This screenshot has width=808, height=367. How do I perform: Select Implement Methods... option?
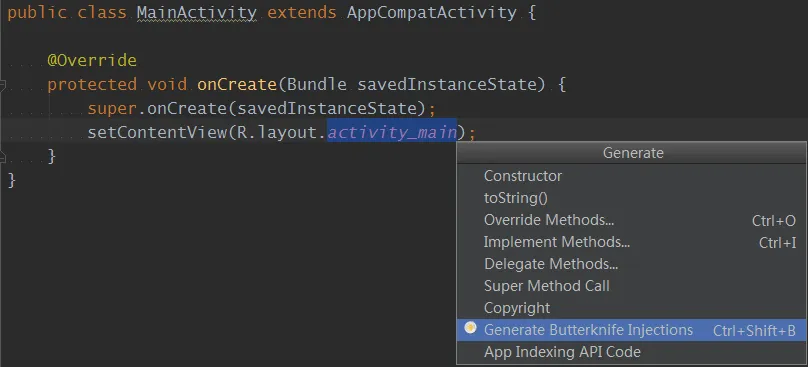click(632, 242)
